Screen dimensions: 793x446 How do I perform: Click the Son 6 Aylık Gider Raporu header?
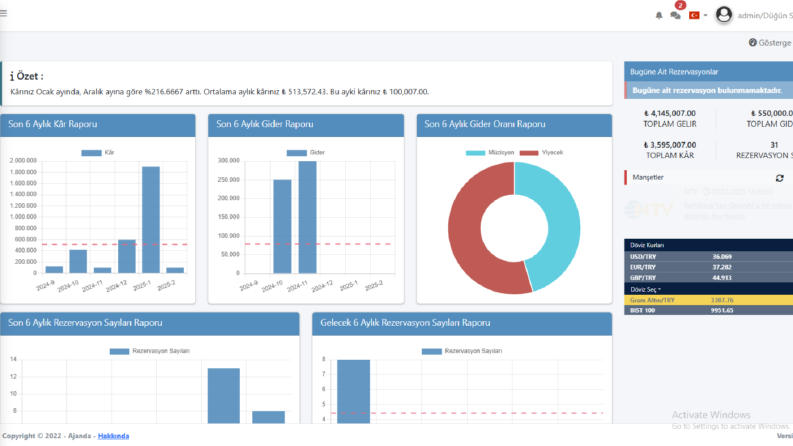tap(306, 125)
